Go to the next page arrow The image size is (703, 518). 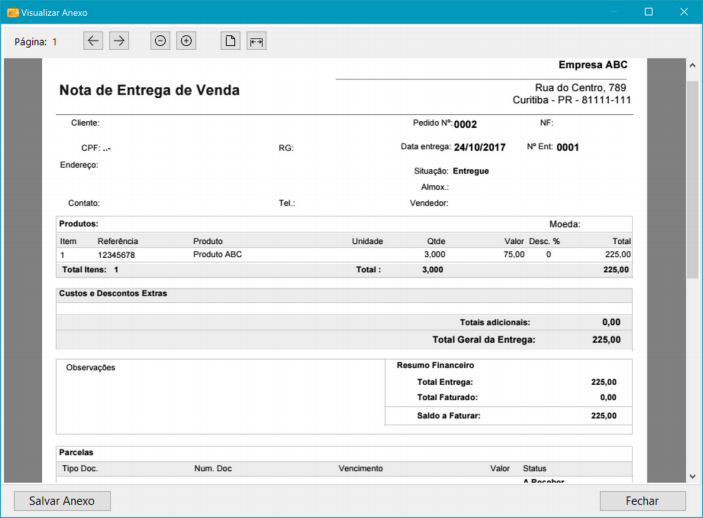pos(119,41)
